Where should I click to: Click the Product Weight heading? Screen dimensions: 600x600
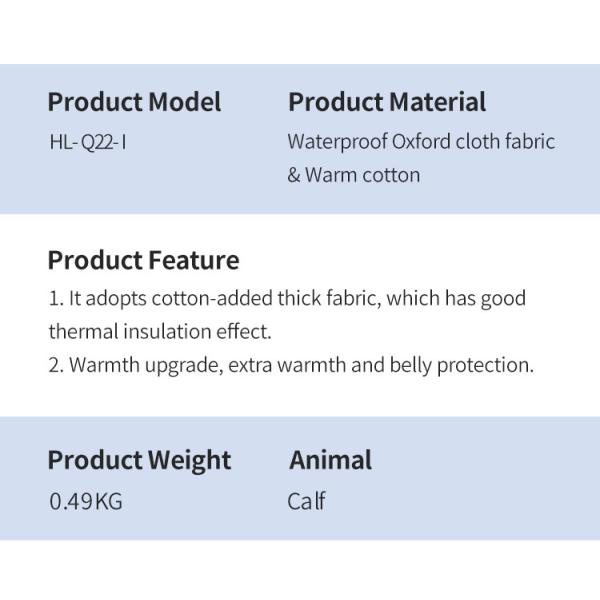[139, 461]
